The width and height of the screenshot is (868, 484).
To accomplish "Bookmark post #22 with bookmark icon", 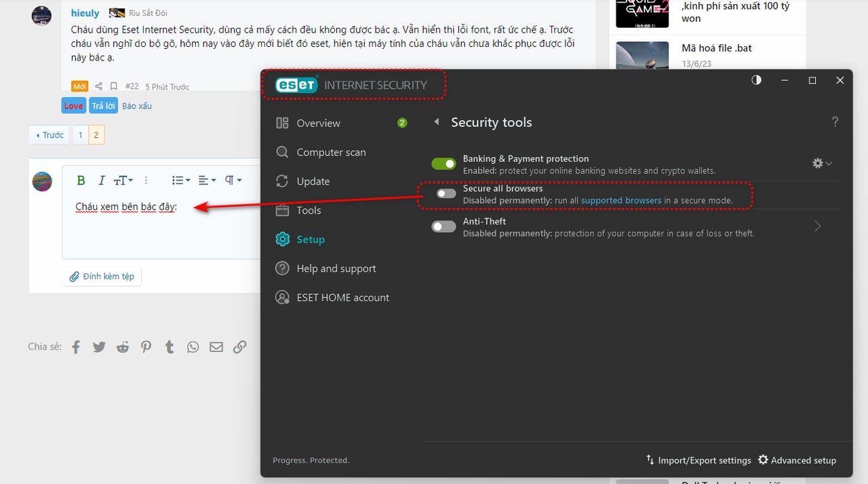I will click(114, 86).
